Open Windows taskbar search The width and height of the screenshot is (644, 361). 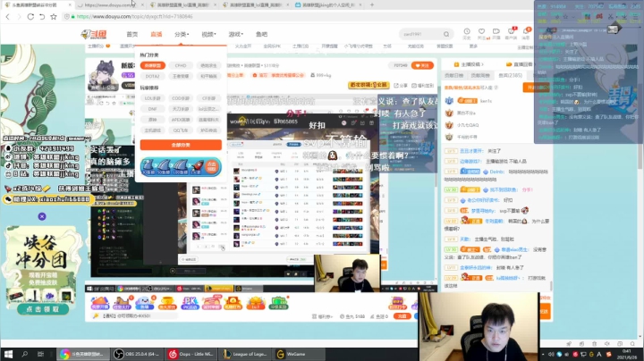click(25, 354)
